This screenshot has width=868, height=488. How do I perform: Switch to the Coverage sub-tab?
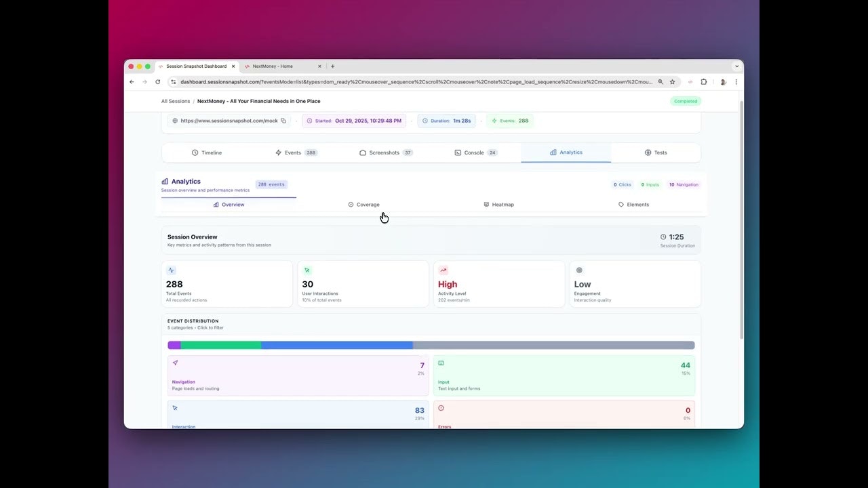pyautogui.click(x=363, y=205)
